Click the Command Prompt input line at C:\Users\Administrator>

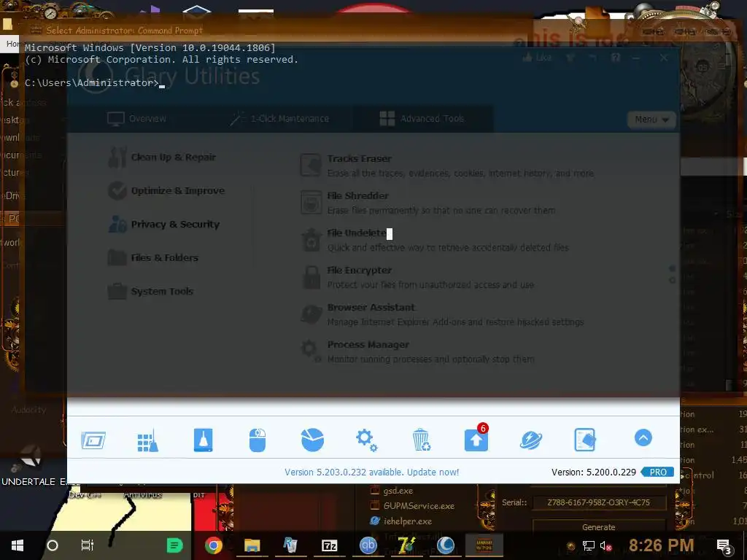tap(95, 83)
